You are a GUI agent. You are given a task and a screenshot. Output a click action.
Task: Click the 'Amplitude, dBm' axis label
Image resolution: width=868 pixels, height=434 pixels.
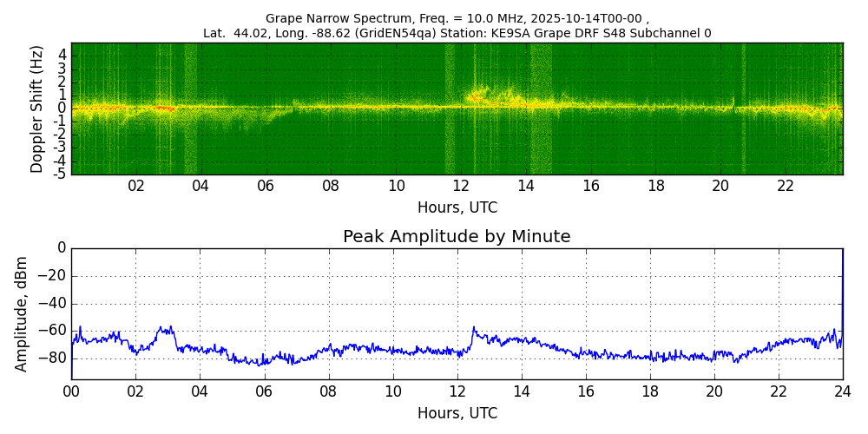click(23, 313)
